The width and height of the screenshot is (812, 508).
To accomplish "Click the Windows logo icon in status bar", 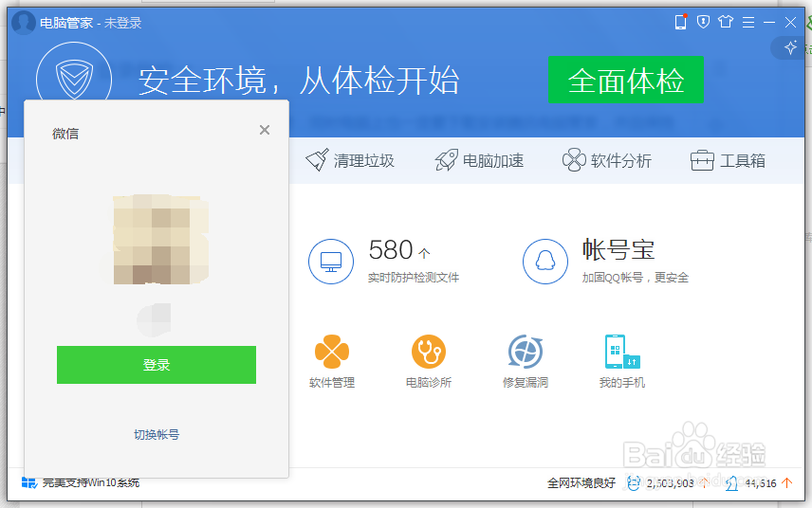I will pos(29,482).
